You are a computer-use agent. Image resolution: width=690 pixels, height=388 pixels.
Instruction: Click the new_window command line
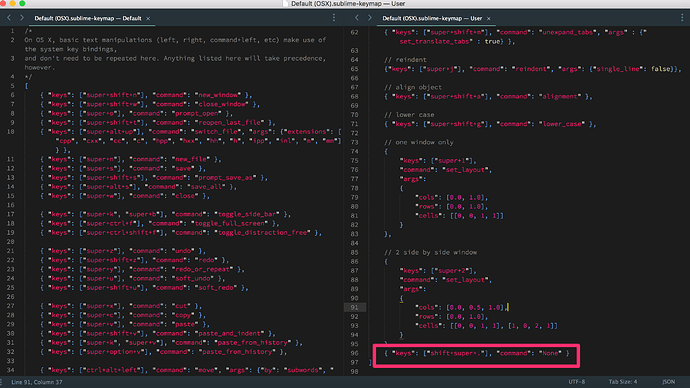(x=146, y=95)
